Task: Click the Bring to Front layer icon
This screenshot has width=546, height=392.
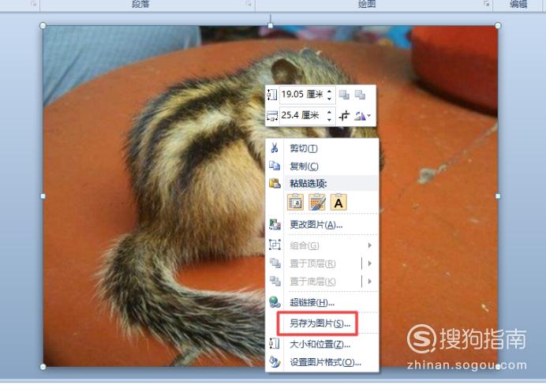Action: pyautogui.click(x=275, y=263)
